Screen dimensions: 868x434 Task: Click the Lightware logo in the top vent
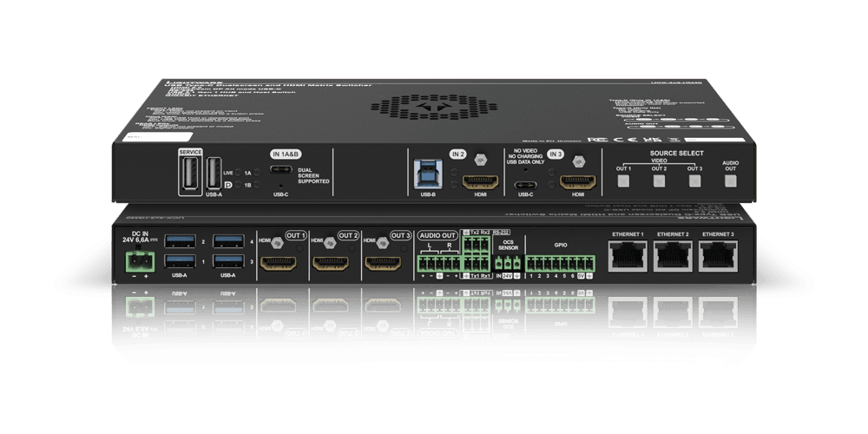pyautogui.click(x=433, y=106)
